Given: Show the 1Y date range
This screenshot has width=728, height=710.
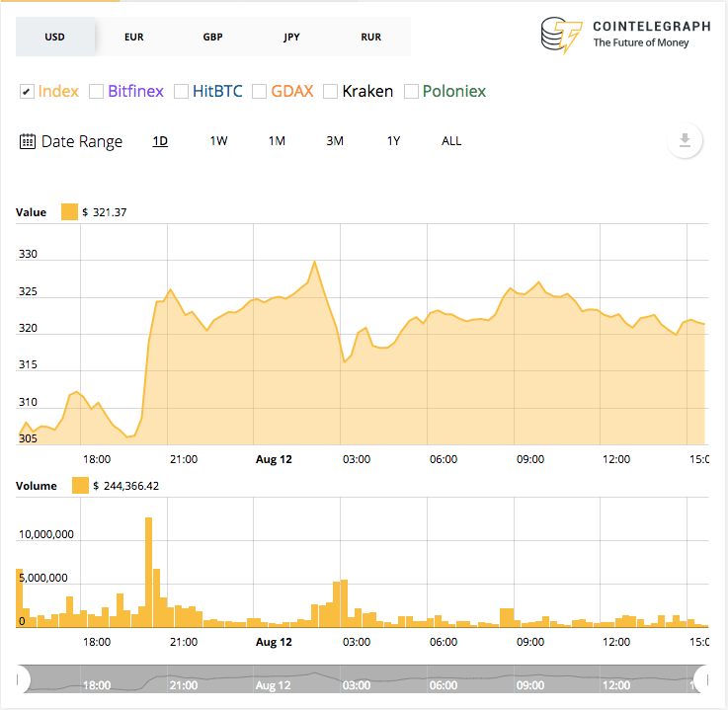Looking at the screenshot, I should click(x=394, y=141).
